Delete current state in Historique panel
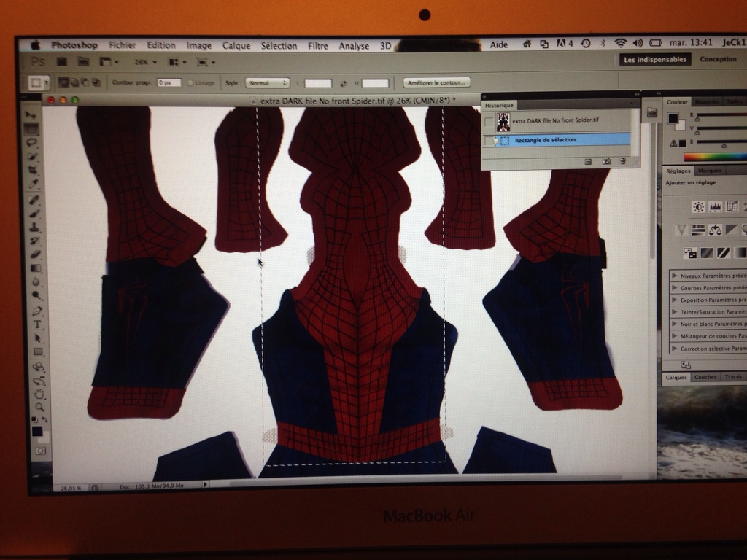The image size is (747, 560). [x=623, y=162]
